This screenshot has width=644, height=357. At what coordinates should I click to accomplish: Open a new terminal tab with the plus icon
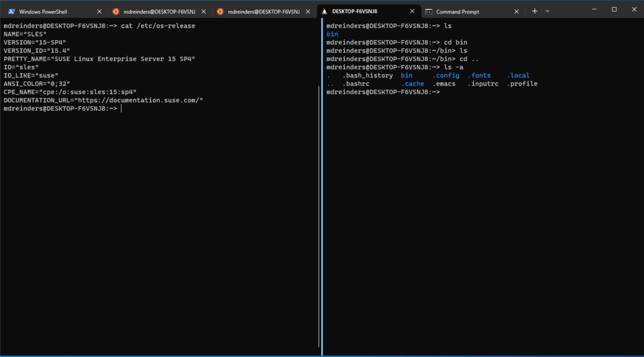[x=534, y=11]
